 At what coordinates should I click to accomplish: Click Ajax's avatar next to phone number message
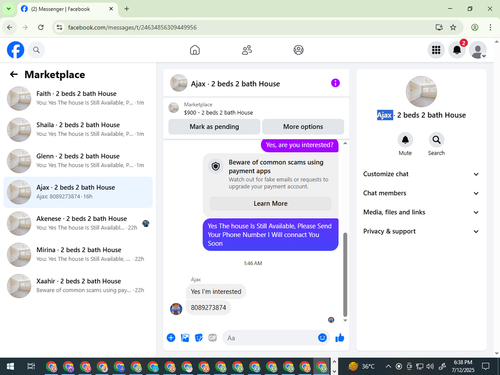(176, 309)
